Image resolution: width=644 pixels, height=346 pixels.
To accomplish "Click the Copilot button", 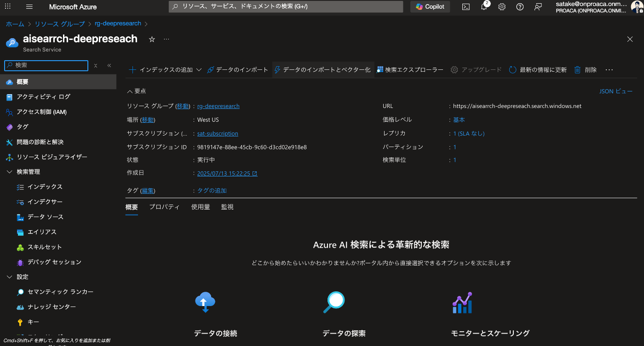I will coord(430,7).
